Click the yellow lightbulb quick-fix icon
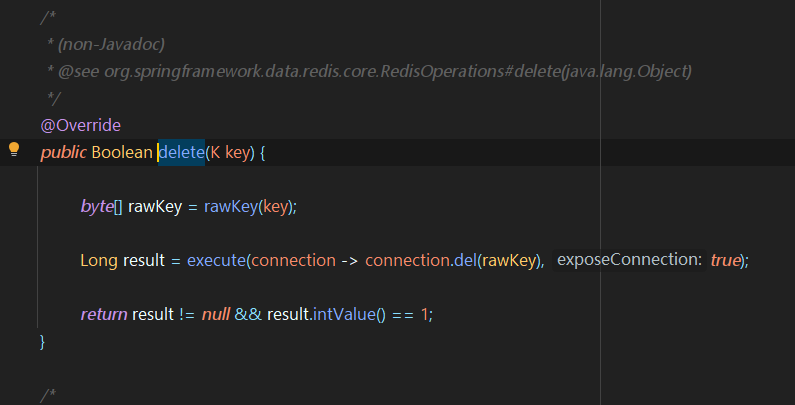Screen dimensions: 795x405 pyautogui.click(x=14, y=150)
